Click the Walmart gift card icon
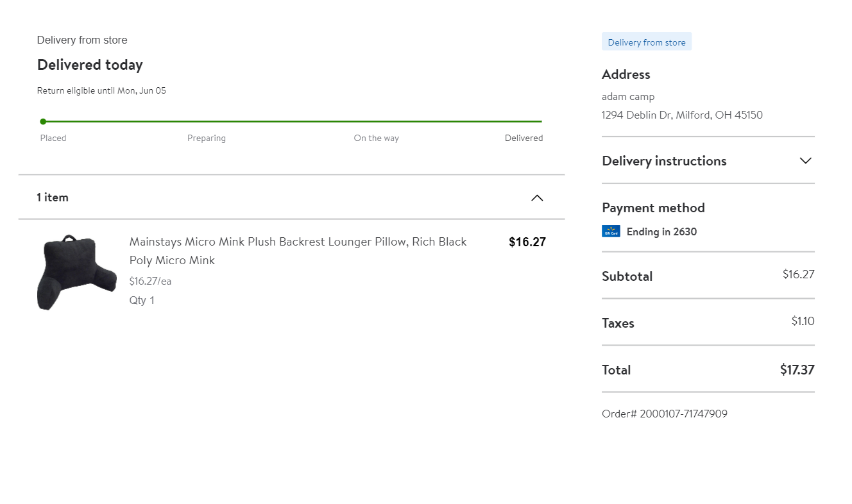 tap(611, 231)
